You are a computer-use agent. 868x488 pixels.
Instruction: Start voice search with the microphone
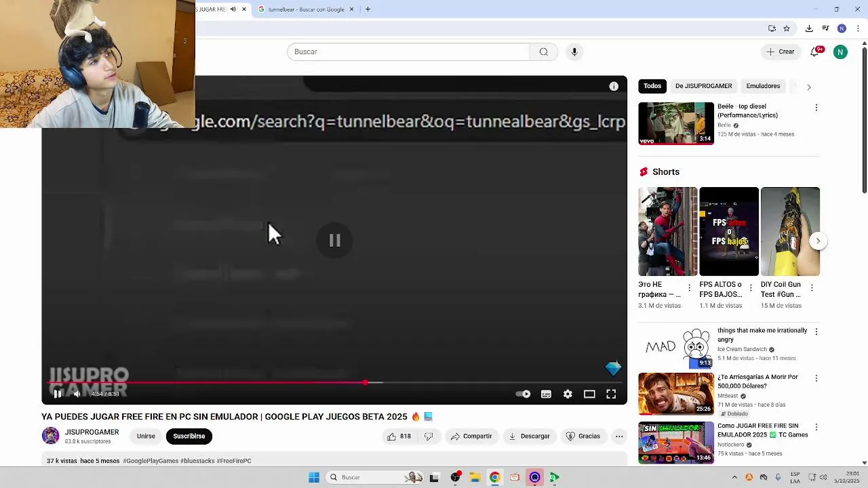click(x=574, y=52)
